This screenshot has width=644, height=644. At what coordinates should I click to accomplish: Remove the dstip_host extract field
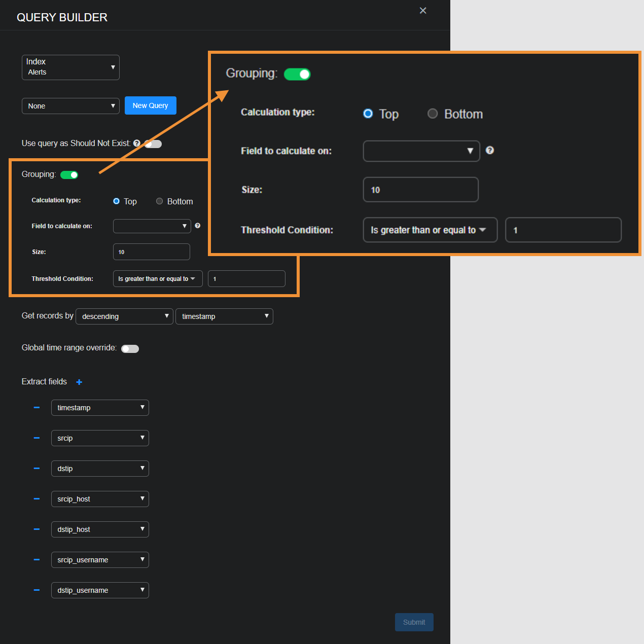coord(36,529)
